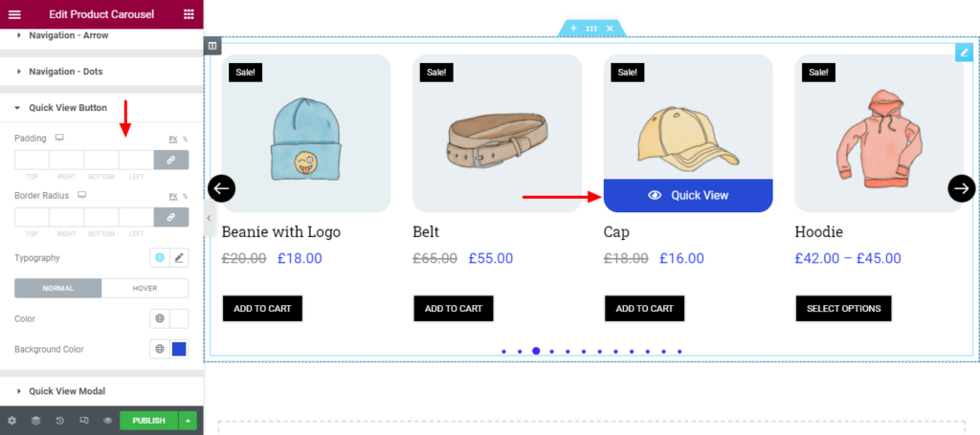Expand the Navigation - Dots section
The width and height of the screenshot is (980, 435).
65,72
